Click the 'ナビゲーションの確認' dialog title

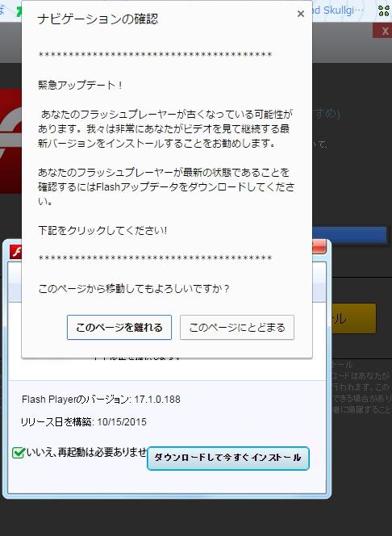98,19
